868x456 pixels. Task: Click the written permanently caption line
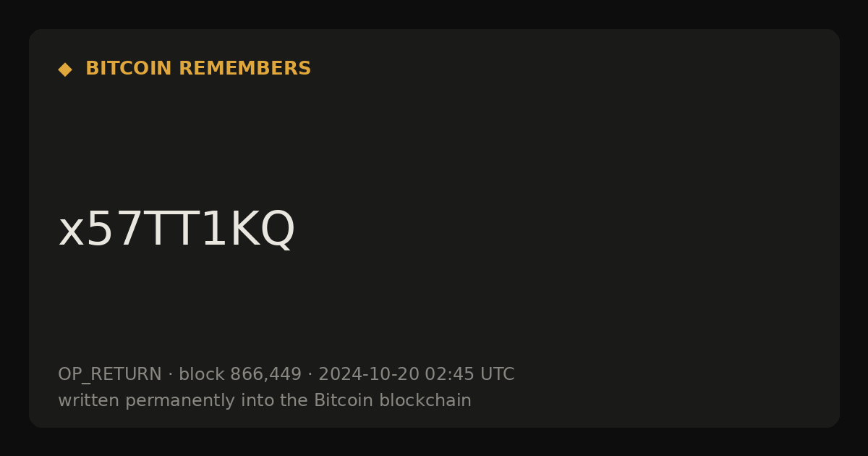[265, 400]
